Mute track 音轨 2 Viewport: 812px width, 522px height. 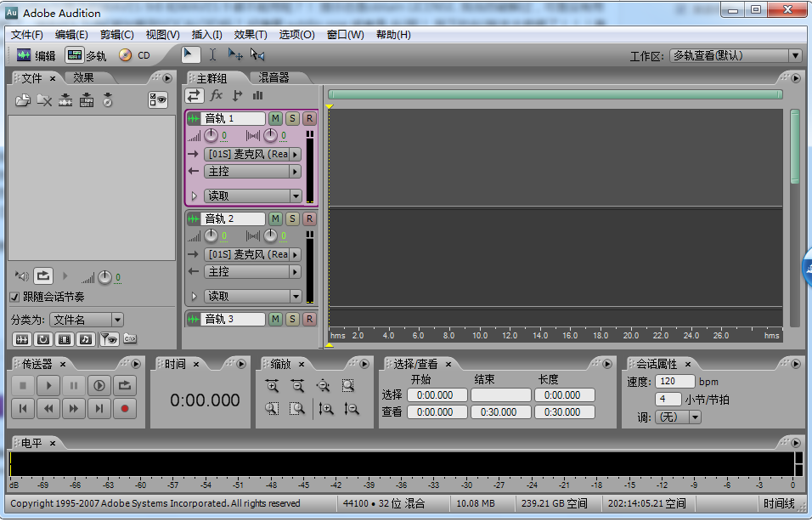[275, 218]
